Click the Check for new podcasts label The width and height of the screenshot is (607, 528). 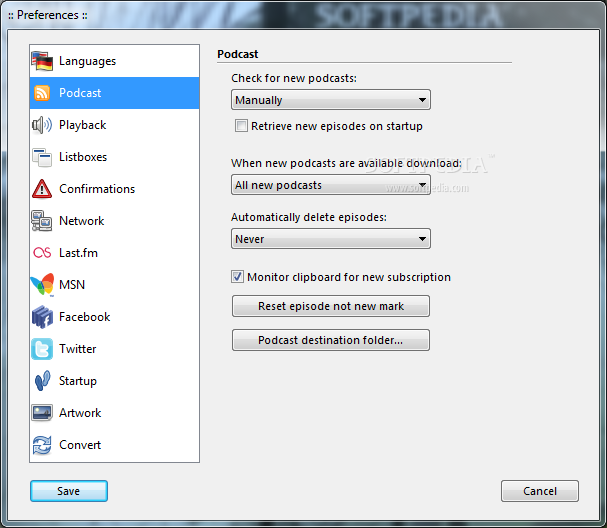294,78
